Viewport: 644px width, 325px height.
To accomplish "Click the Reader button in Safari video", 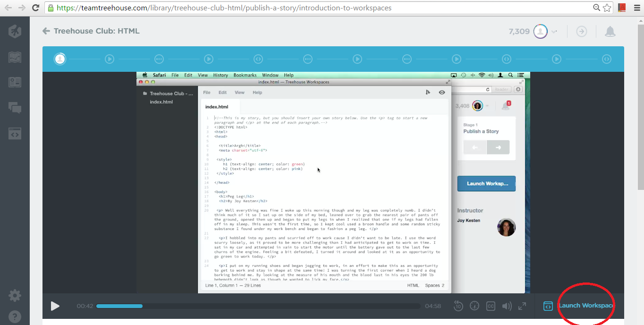I will coord(501,89).
